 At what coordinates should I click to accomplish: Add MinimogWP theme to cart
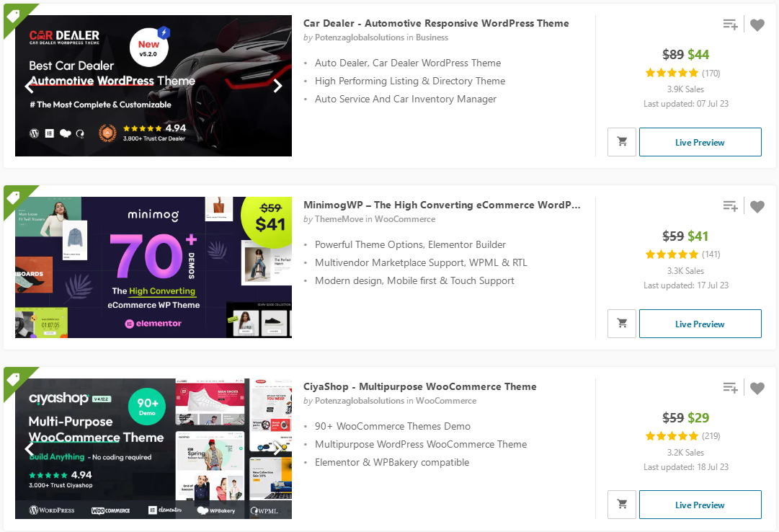click(622, 324)
